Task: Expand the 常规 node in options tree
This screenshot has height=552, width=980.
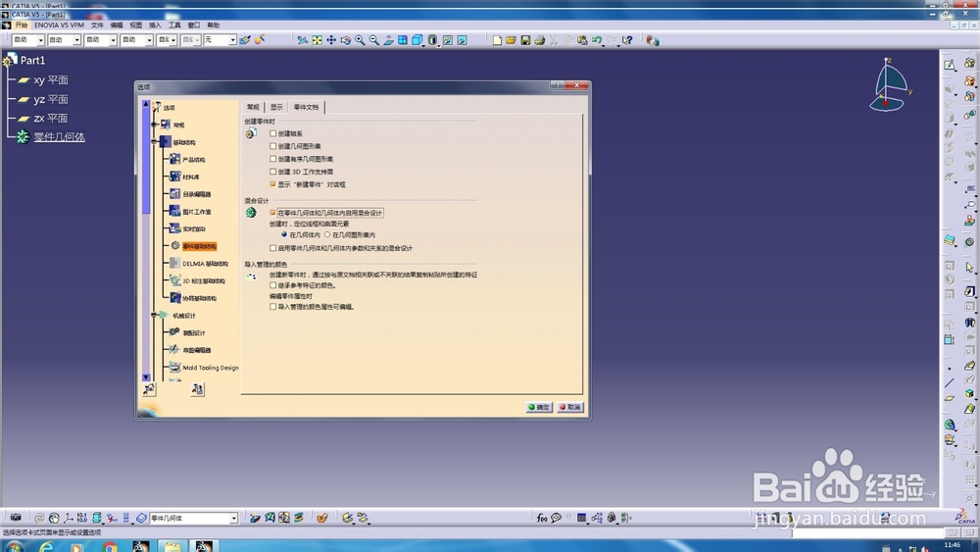Action: tap(154, 125)
